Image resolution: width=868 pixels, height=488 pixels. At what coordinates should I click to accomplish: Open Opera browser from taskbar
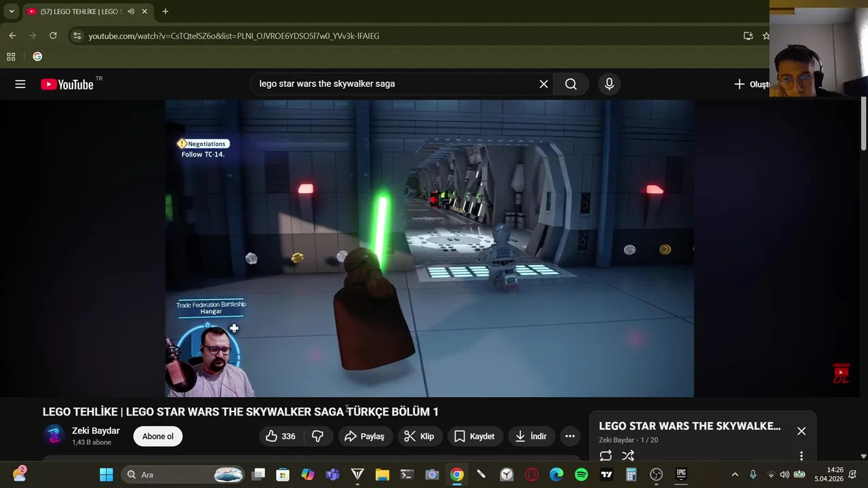point(531,474)
